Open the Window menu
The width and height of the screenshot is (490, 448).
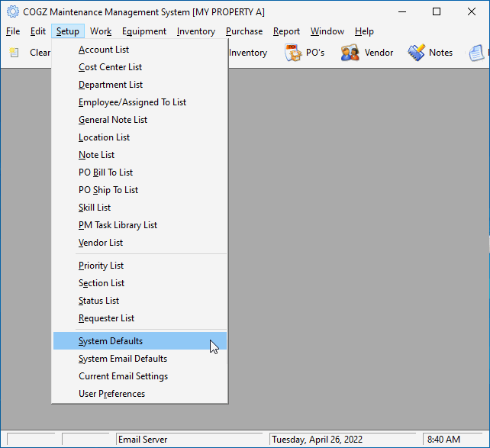pyautogui.click(x=327, y=31)
